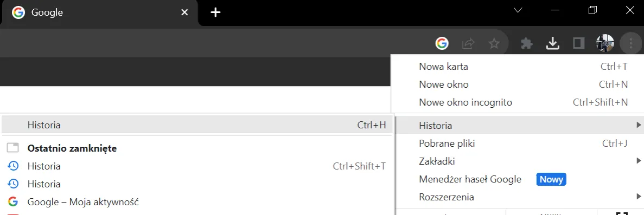This screenshot has height=215, width=644.
Task: Bookmark this page with the star icon
Action: (x=494, y=43)
